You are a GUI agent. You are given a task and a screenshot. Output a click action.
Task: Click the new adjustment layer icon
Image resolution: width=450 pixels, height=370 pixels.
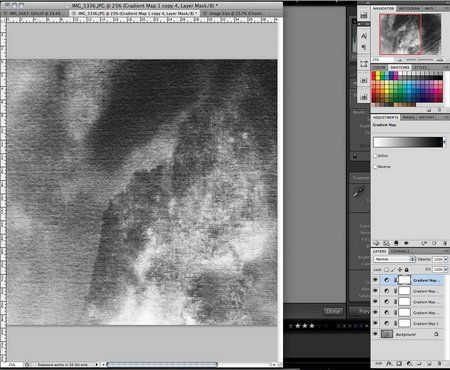[x=409, y=363]
